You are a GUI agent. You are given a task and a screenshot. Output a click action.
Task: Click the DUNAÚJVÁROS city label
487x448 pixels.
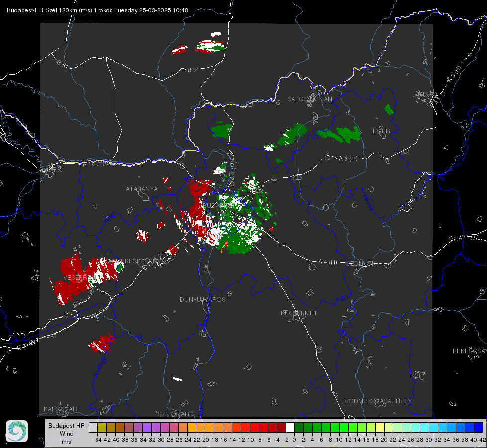pos(202,299)
